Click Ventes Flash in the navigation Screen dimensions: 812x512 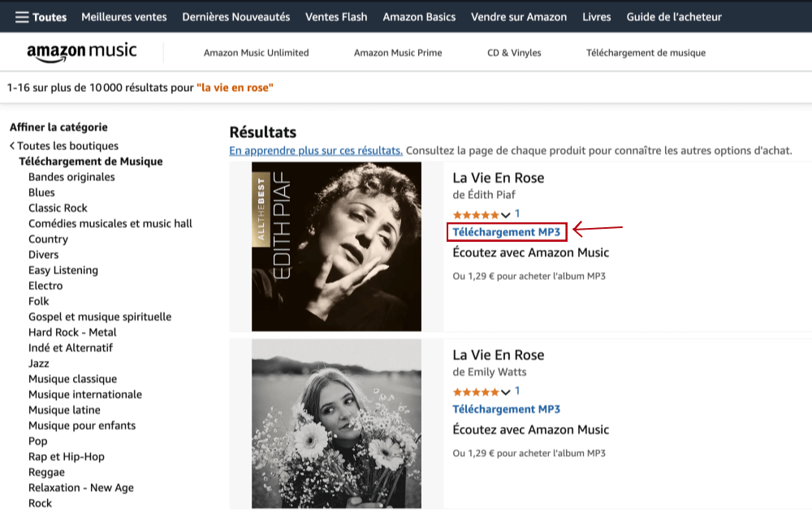(336, 16)
